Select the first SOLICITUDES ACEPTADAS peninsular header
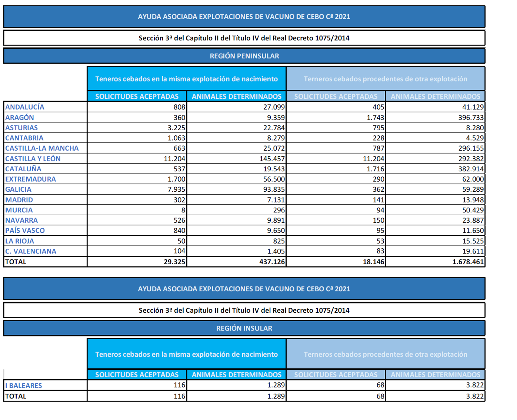Viewport: 517px width, 420px height. coord(137,96)
